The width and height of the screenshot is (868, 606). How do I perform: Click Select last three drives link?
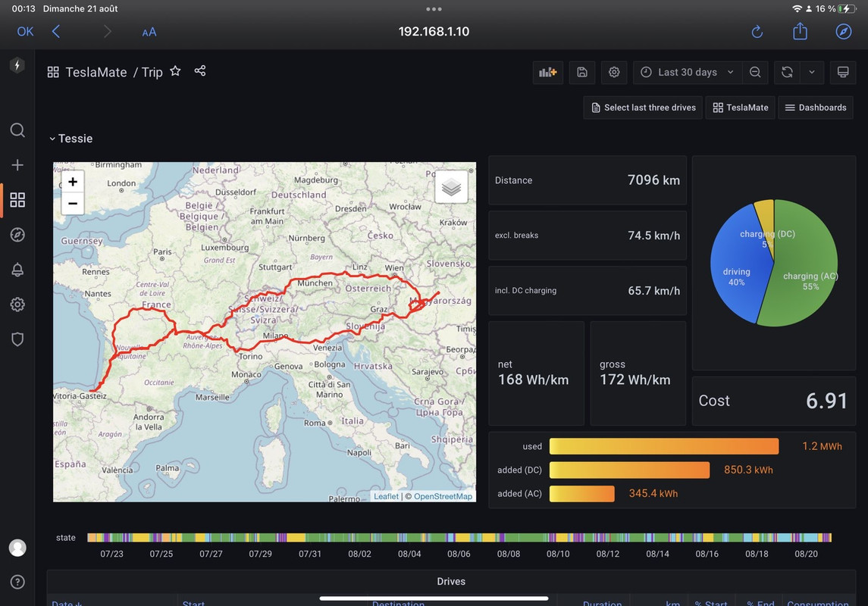[x=643, y=108]
